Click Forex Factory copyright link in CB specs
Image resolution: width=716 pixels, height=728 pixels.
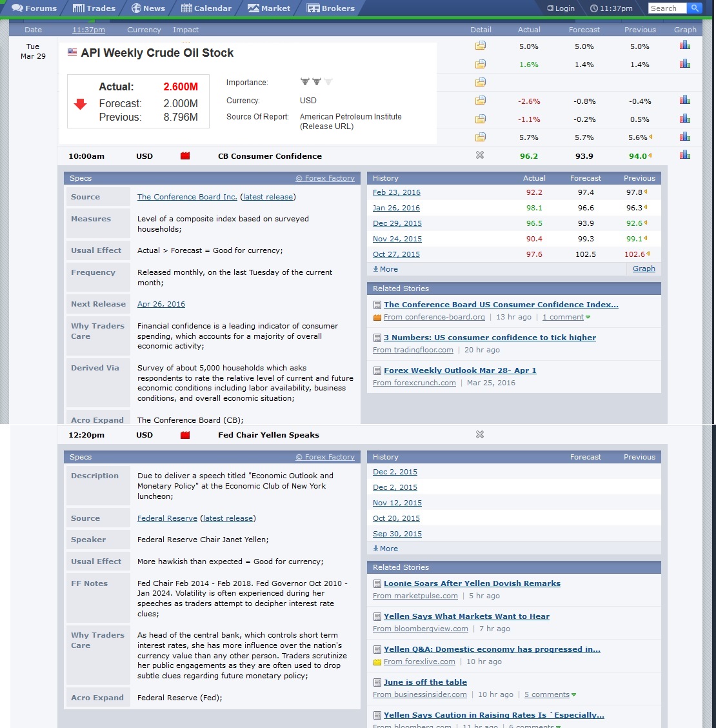pyautogui.click(x=325, y=178)
